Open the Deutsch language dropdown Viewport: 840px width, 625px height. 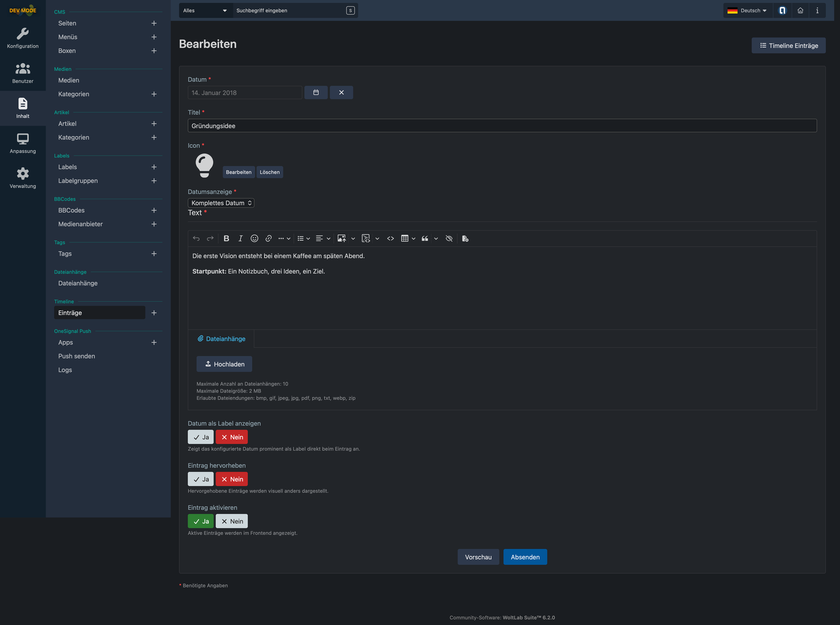[x=747, y=10]
